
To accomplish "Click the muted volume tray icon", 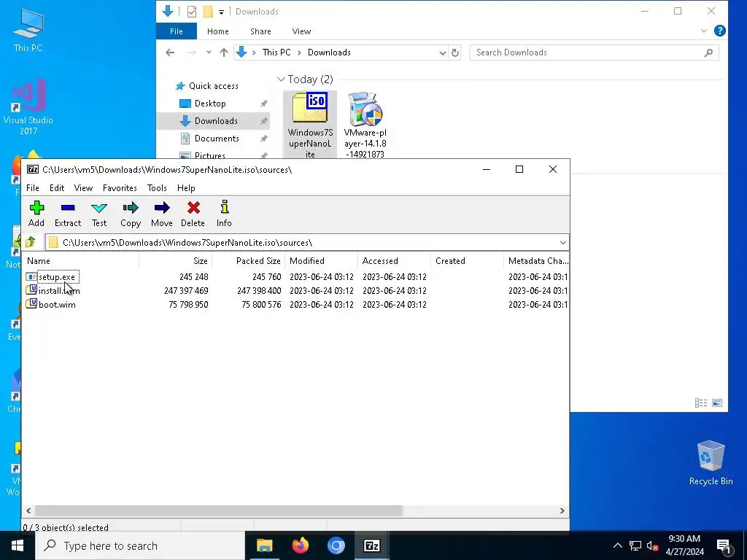I will pos(653,545).
